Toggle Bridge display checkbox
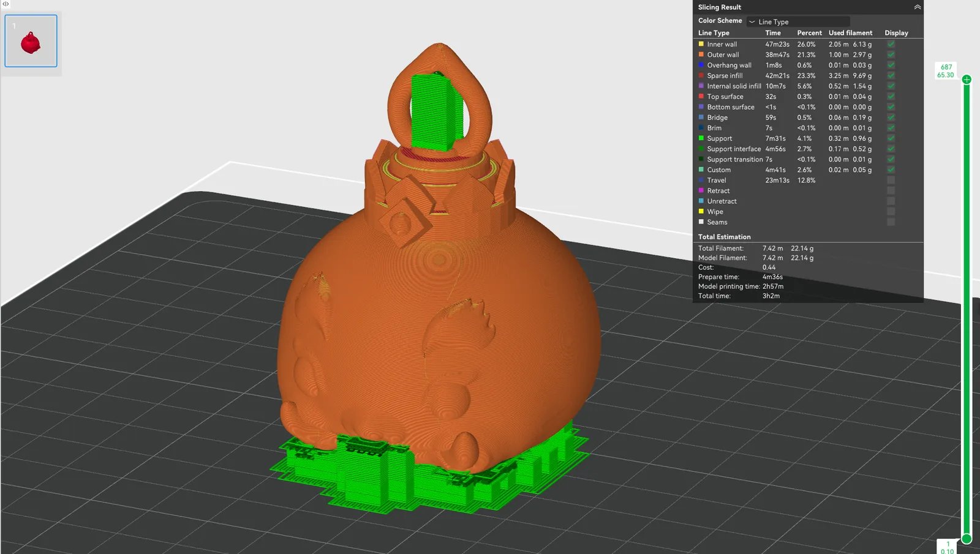Image resolution: width=980 pixels, height=554 pixels. click(x=891, y=117)
